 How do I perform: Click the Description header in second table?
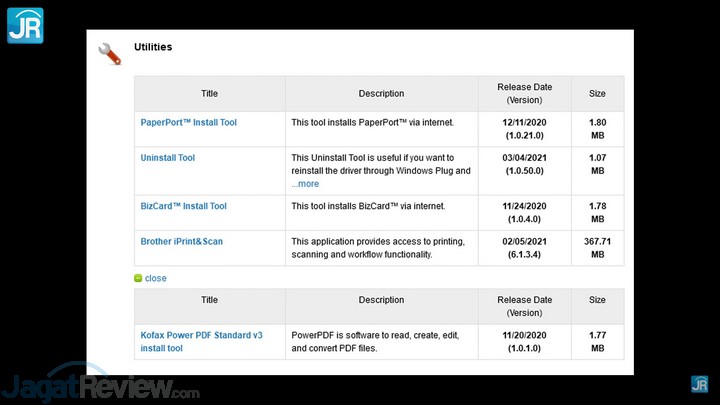(381, 300)
